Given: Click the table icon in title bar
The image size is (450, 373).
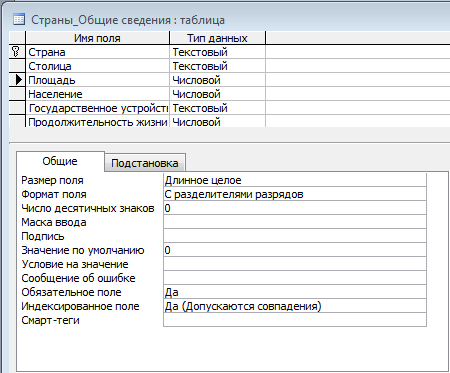Looking at the screenshot, I should pyautogui.click(x=19, y=20).
